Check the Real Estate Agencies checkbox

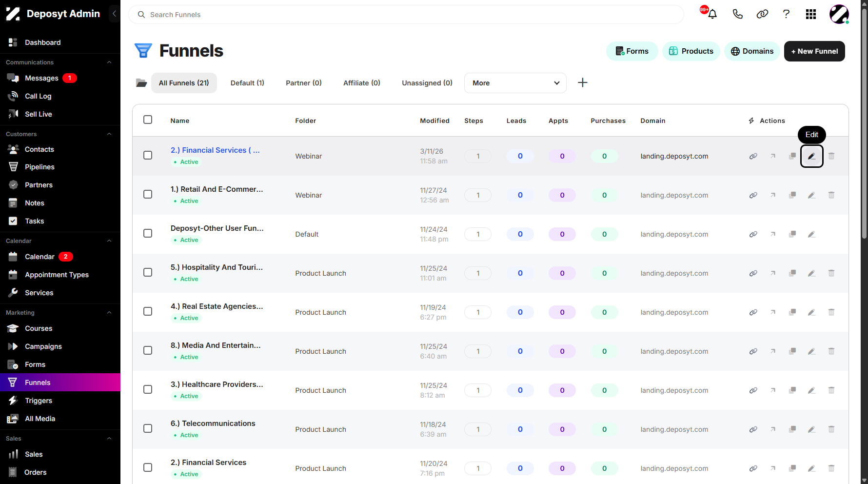(x=148, y=311)
